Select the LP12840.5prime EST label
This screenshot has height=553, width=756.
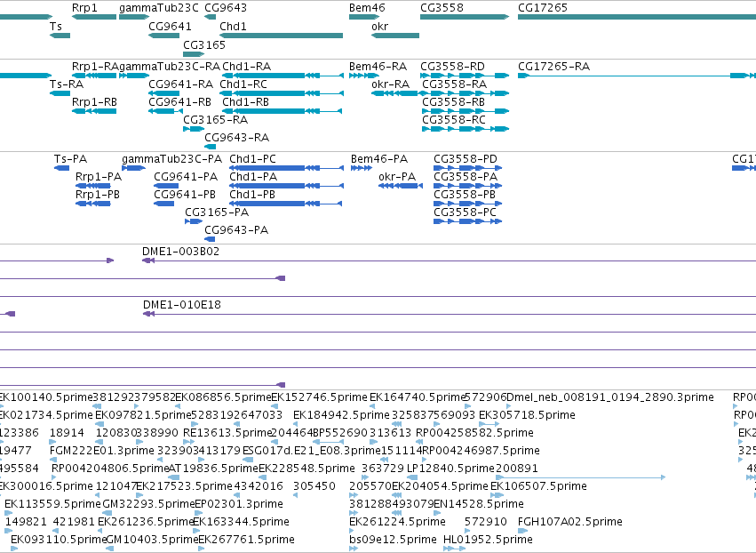click(450, 469)
